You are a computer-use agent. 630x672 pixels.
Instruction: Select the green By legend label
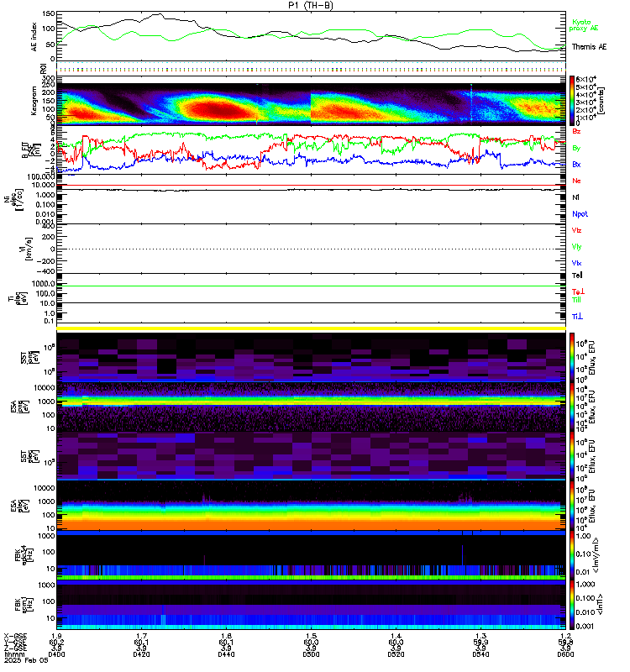point(576,148)
